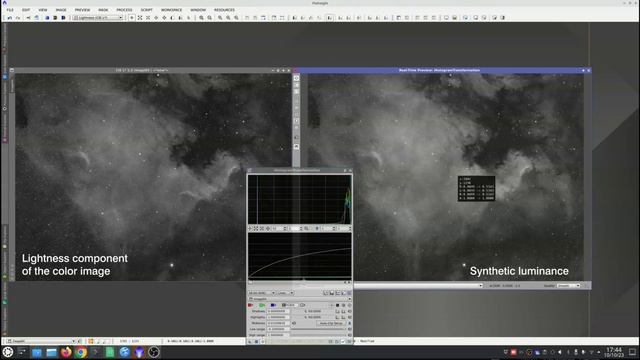Click top icon of Real-Time Preview side toolbar
This screenshot has height=360, width=640.
296,78
